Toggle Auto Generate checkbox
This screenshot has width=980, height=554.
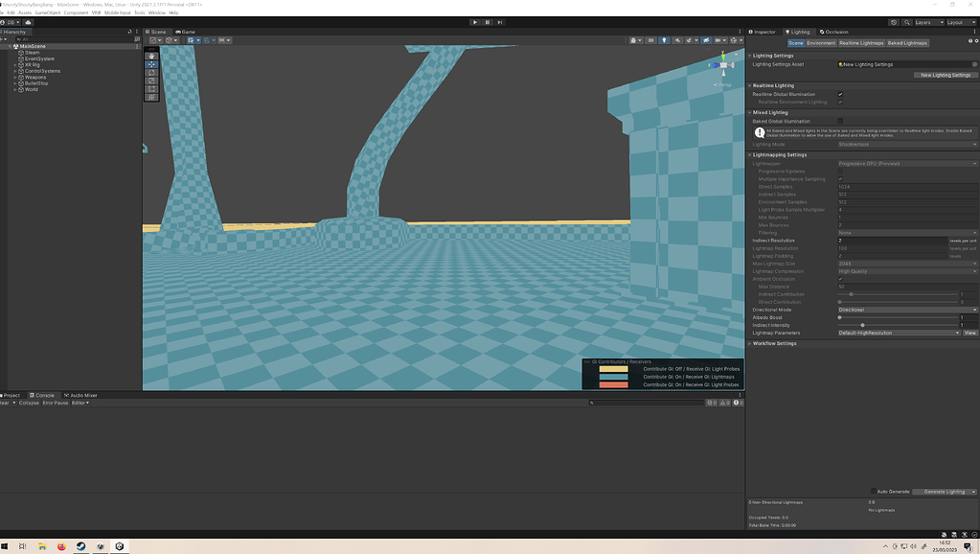pyautogui.click(x=873, y=492)
